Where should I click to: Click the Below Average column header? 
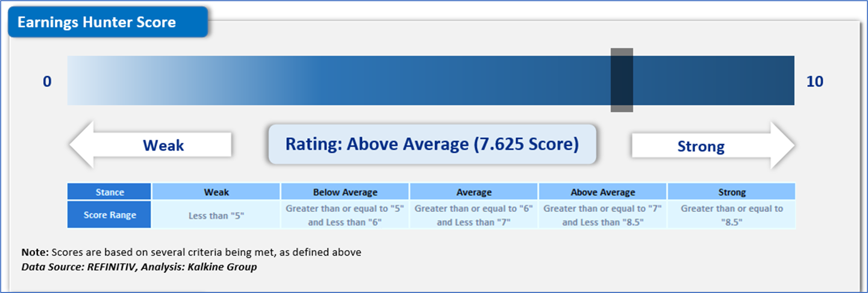[345, 192]
